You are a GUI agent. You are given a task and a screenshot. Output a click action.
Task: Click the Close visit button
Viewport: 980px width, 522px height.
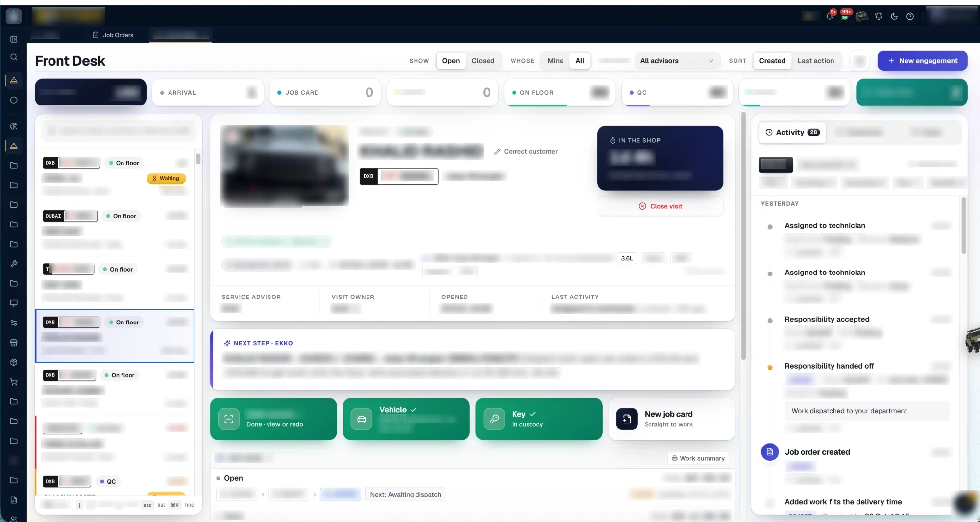pyautogui.click(x=660, y=206)
